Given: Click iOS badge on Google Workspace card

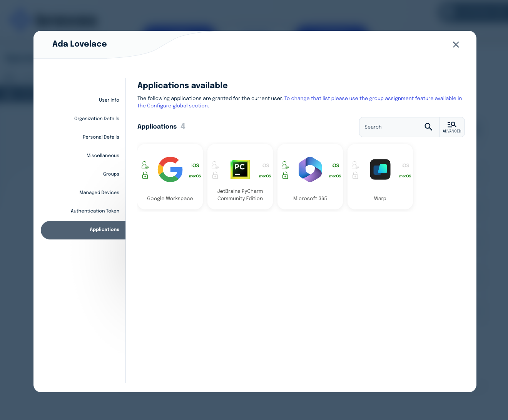Looking at the screenshot, I should click(x=195, y=166).
